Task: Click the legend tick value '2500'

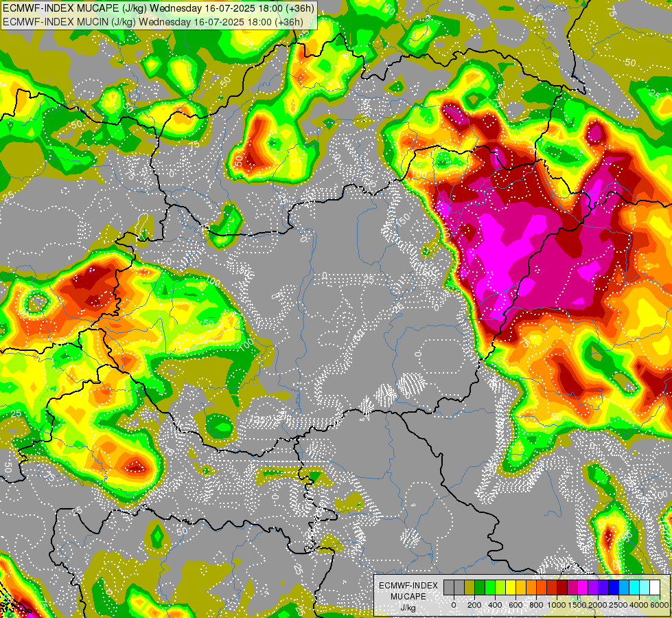Action: (619, 605)
